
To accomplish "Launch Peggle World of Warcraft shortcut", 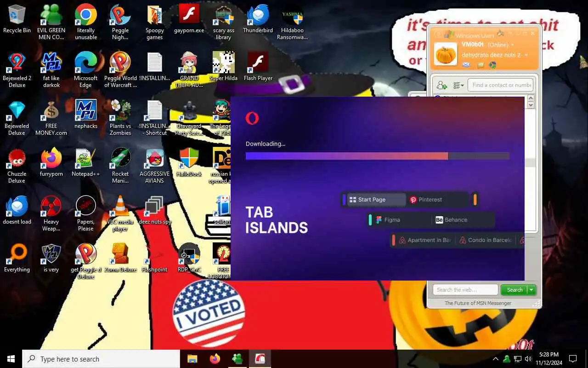I will coord(120,70).
